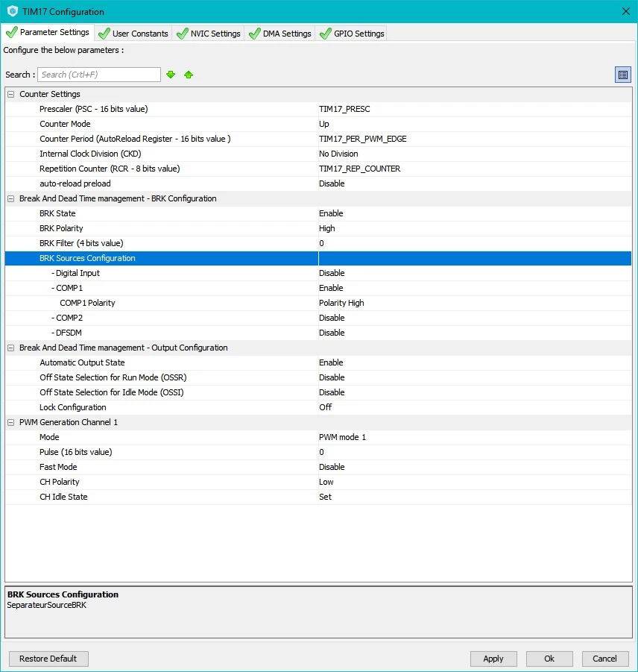Switch to the DMA Settings tab

280,34
